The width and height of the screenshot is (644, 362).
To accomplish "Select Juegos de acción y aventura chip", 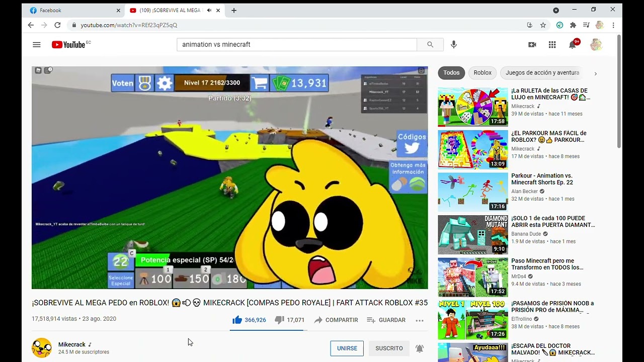I will tap(542, 73).
